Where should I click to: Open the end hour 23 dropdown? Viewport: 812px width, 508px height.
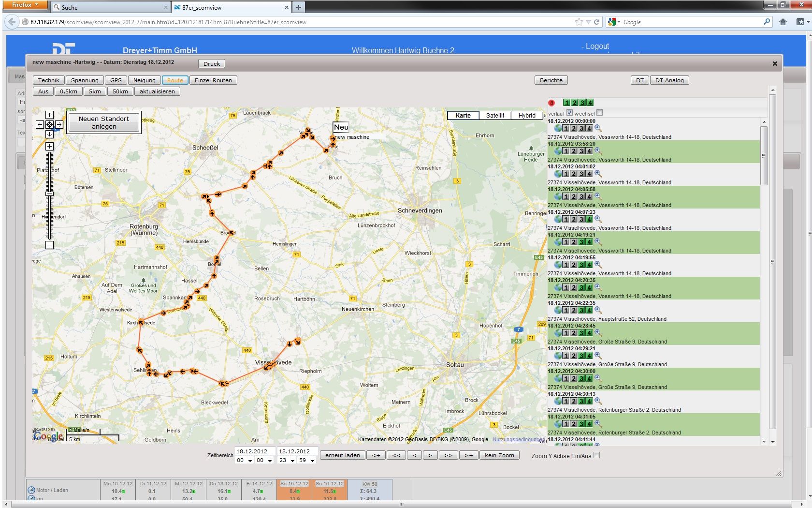click(287, 461)
